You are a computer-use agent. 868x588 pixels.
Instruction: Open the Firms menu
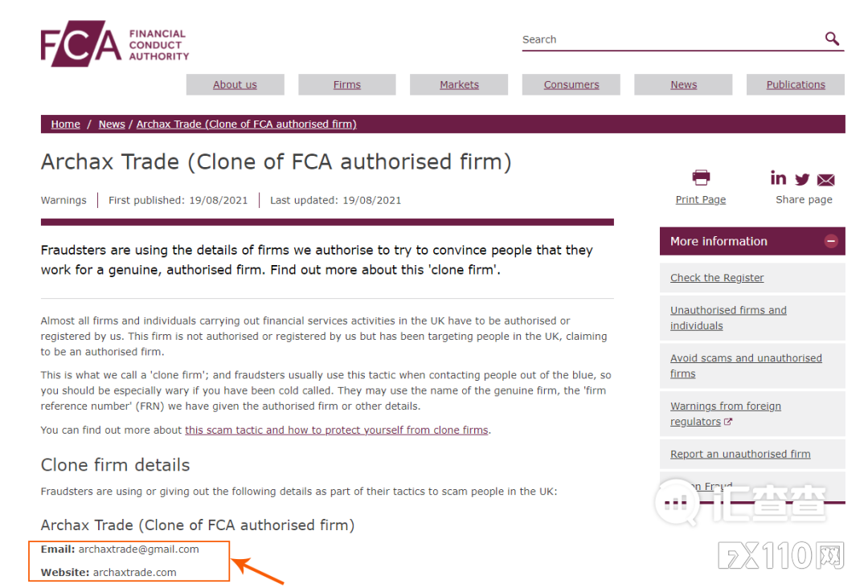(347, 84)
